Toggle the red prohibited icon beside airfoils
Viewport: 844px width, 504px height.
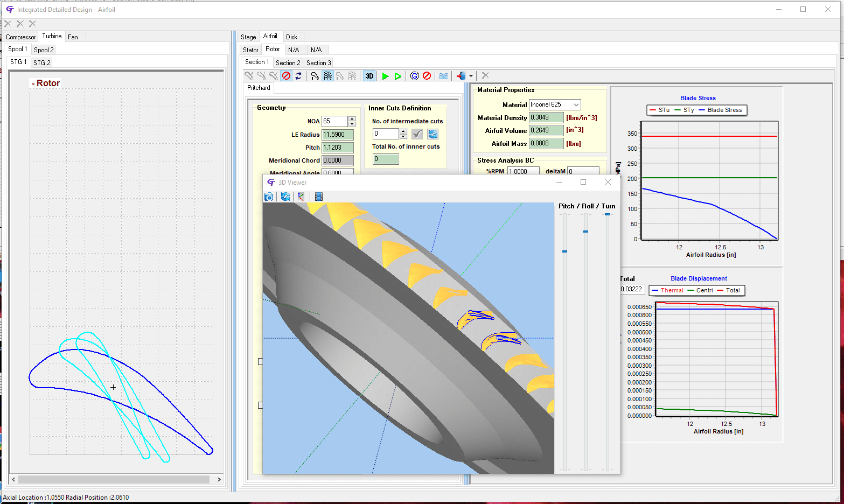pyautogui.click(x=286, y=76)
